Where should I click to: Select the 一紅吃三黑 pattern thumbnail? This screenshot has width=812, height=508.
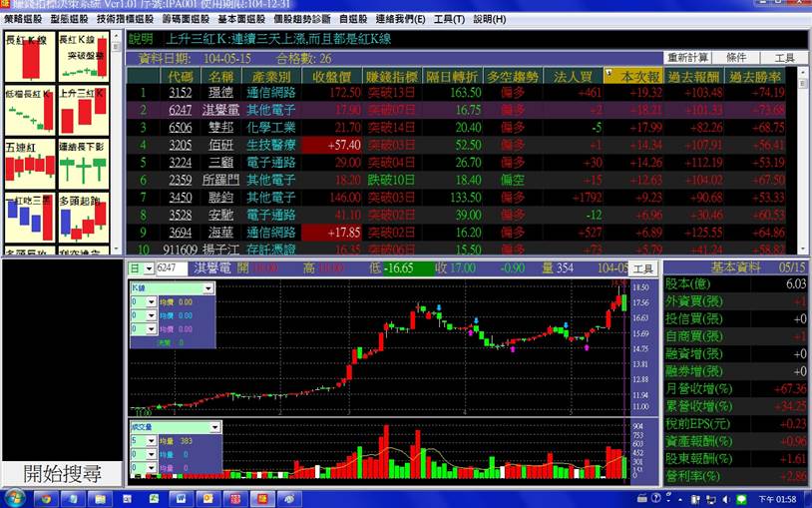pos(30,218)
